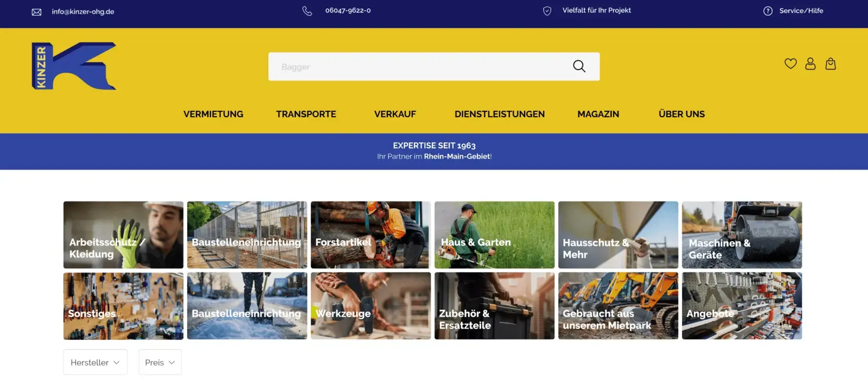Open the user account icon

810,64
